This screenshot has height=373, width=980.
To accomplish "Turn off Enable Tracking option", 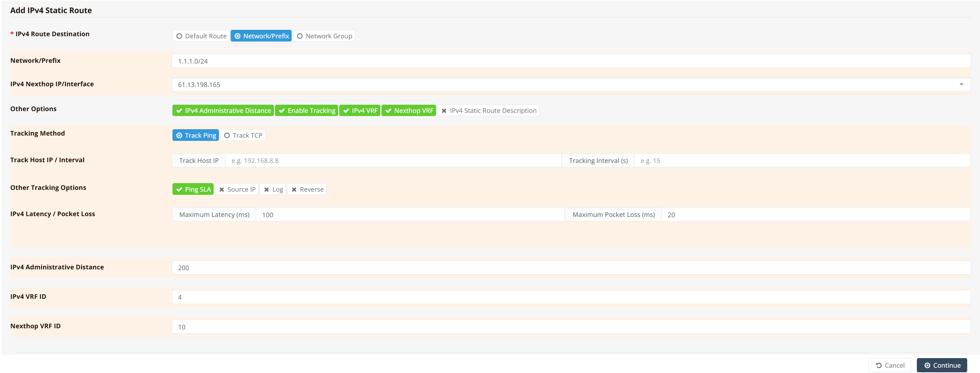I will pos(306,110).
